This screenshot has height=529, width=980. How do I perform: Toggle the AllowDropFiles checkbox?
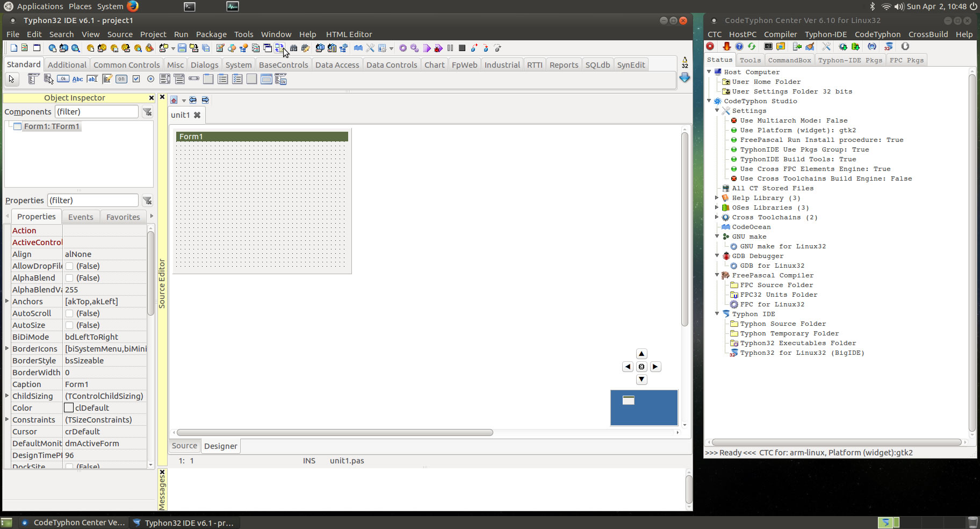pos(69,266)
